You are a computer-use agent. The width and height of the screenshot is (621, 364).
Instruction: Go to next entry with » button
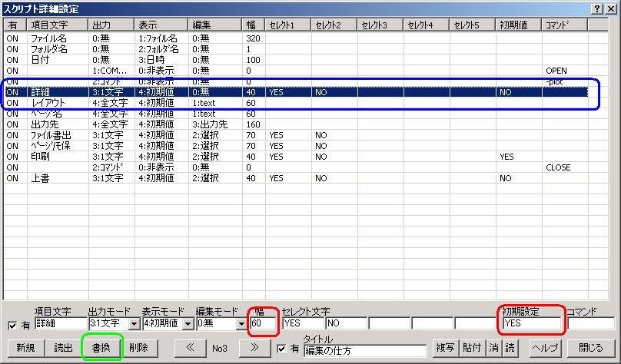255,347
